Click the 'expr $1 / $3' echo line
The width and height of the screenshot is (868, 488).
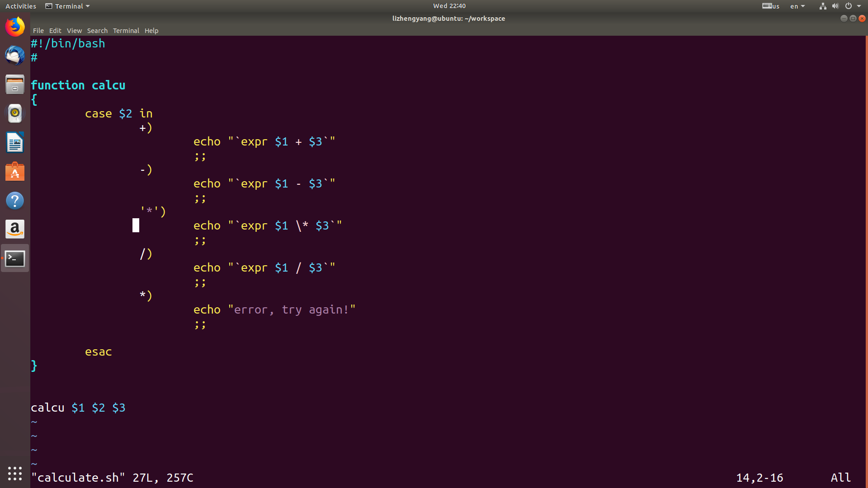[264, 268]
